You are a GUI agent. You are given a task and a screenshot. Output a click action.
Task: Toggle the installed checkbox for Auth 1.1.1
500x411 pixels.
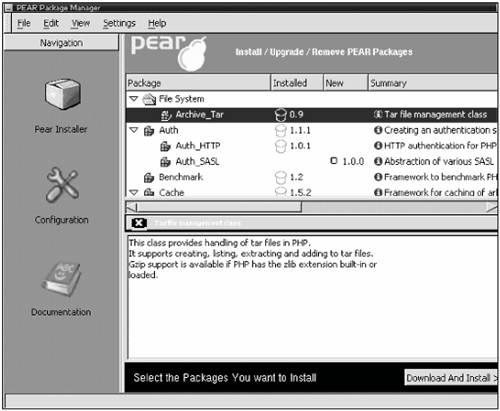point(280,130)
